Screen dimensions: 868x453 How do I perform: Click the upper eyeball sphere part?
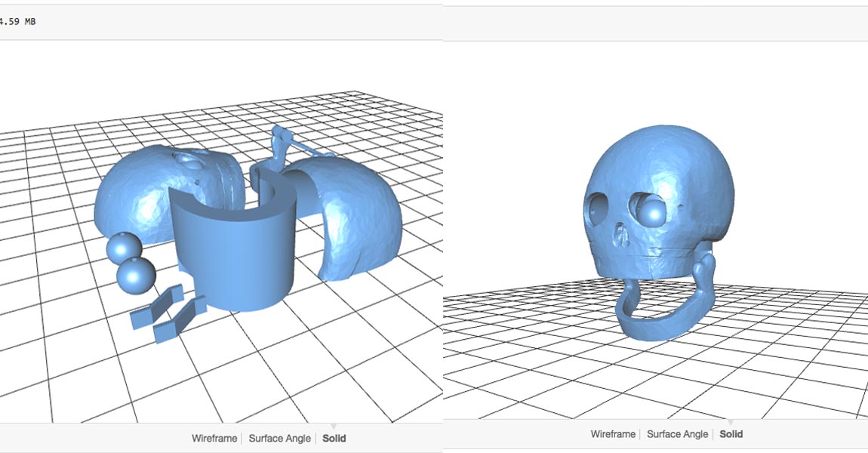pos(122,248)
